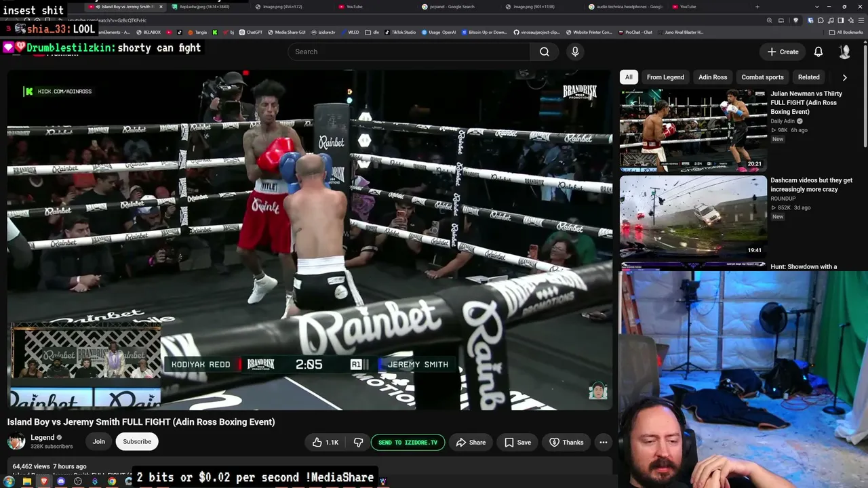
Task: Select the From Legend filter chip
Action: (665, 77)
